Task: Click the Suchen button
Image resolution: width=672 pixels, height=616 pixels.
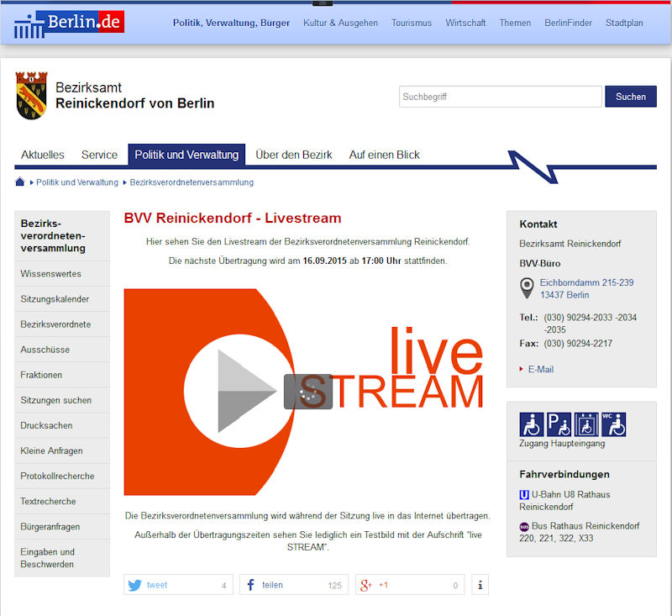Action: click(631, 97)
